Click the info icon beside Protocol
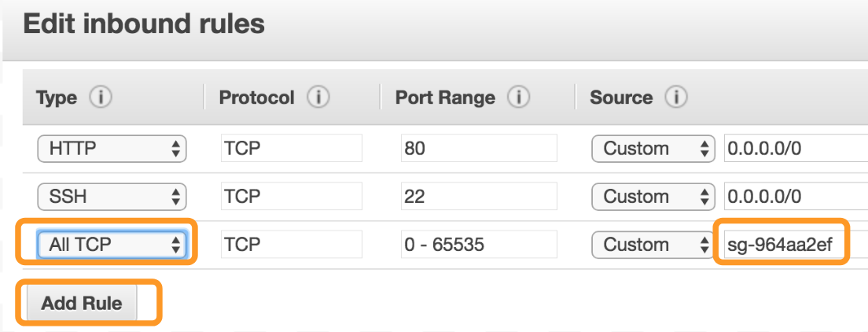Image resolution: width=868 pixels, height=332 pixels. [318, 98]
